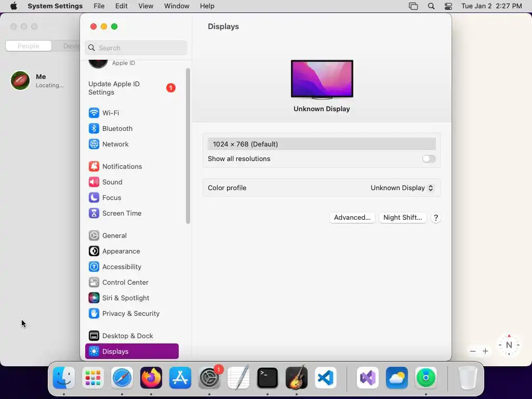532x399 pixels.
Task: Open Find My from the Dock
Action: [426, 378]
